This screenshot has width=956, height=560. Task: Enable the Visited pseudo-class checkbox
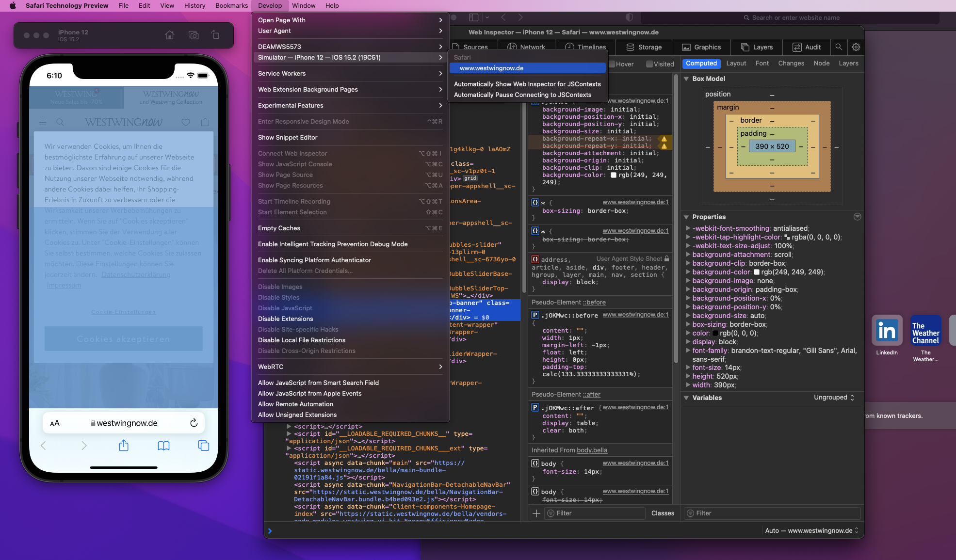[648, 64]
